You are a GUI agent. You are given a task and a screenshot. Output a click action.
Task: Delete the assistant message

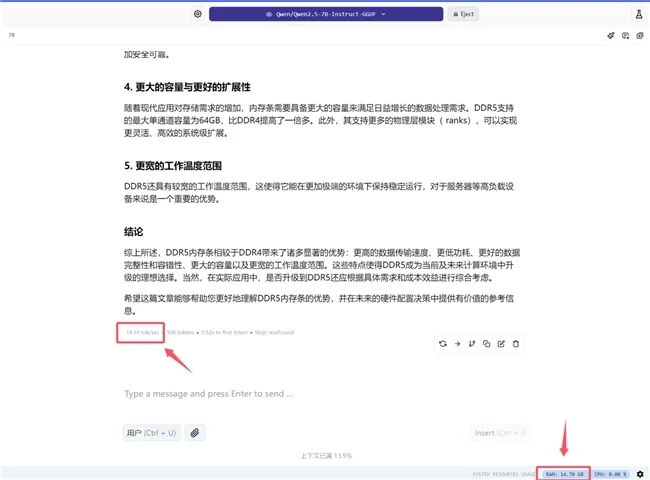(516, 344)
